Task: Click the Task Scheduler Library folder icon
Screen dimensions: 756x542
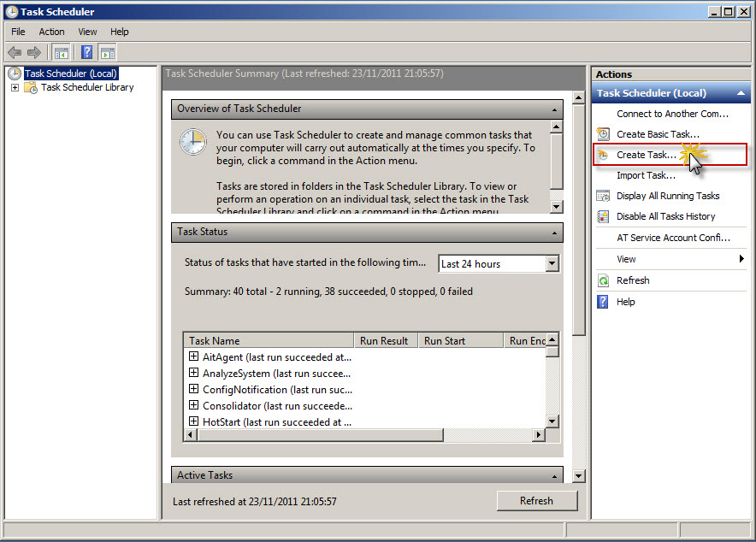Action: pyautogui.click(x=31, y=88)
